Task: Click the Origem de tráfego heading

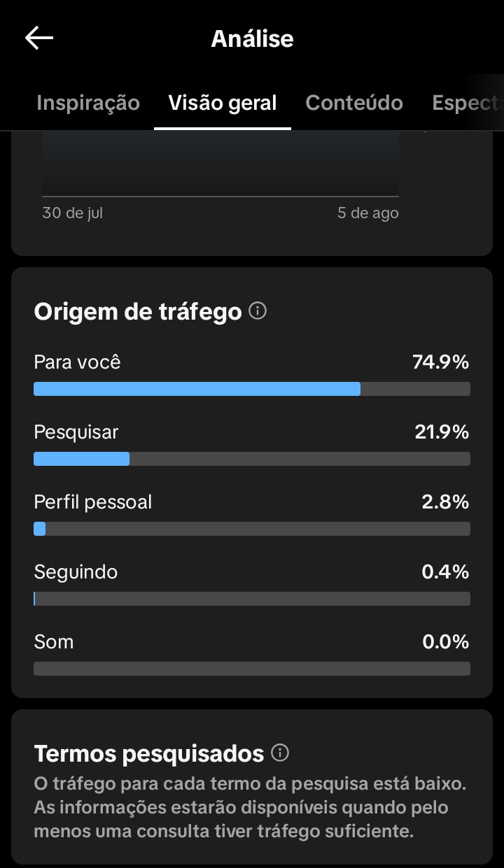Action: 138,312
